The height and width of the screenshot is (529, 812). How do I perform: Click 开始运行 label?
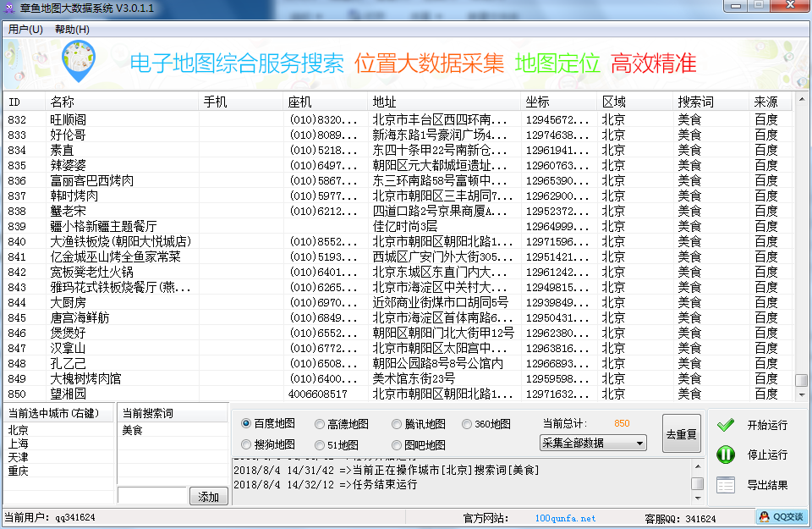767,426
